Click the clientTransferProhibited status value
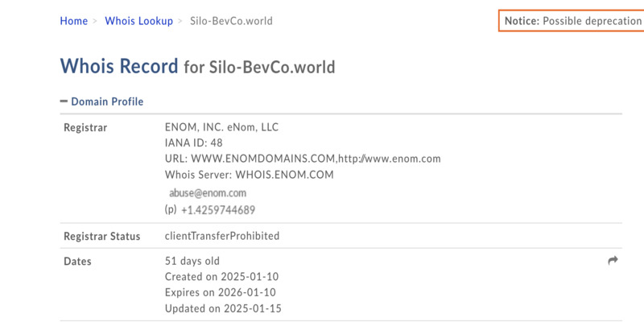Image resolution: width=644 pixels, height=322 pixels. [x=222, y=236]
